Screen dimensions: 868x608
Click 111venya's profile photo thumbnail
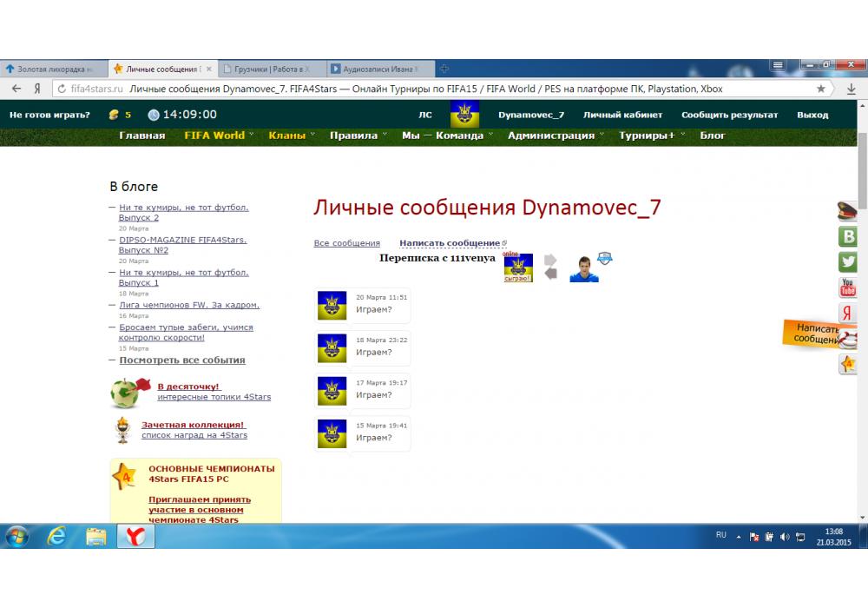(x=584, y=269)
